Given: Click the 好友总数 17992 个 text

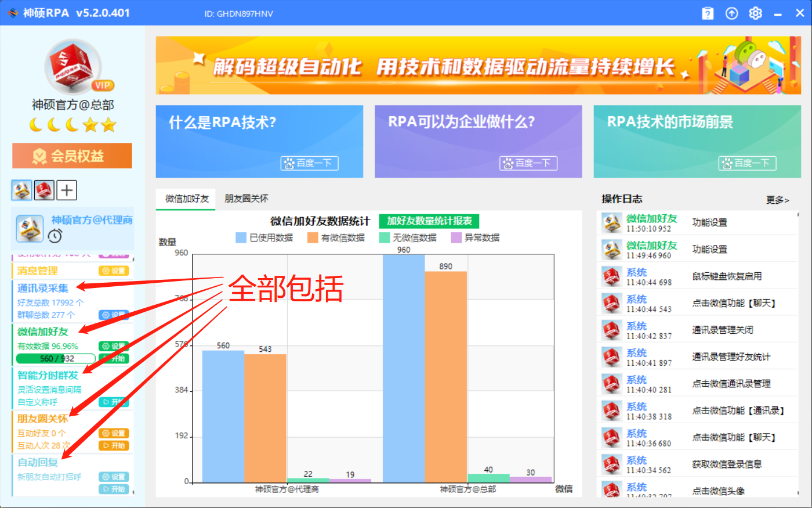Looking at the screenshot, I should 50,302.
